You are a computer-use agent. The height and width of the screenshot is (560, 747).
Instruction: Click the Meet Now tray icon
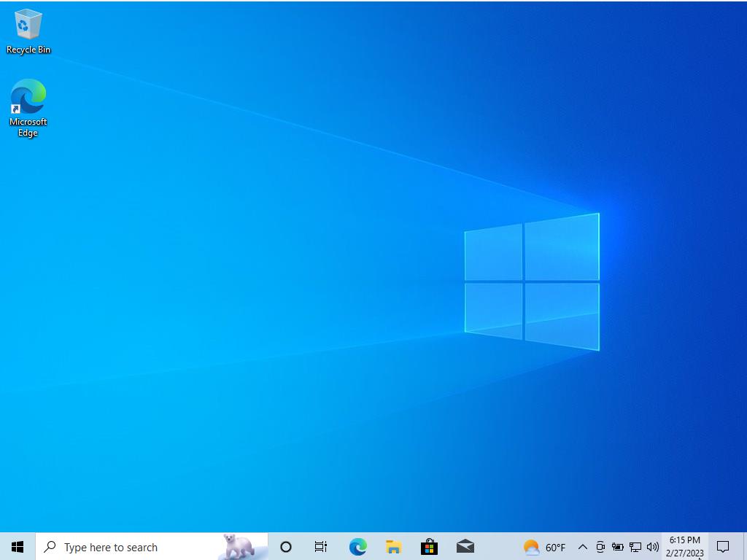tap(600, 547)
